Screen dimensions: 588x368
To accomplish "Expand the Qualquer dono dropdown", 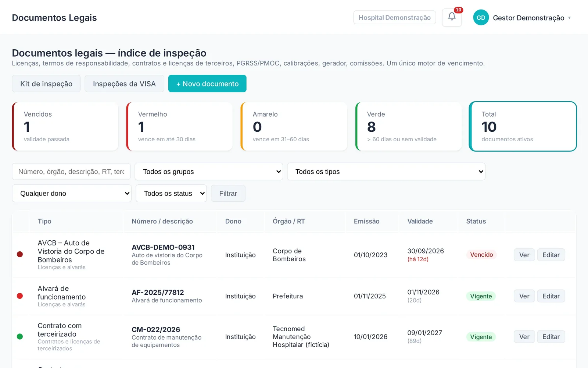I will tap(72, 193).
